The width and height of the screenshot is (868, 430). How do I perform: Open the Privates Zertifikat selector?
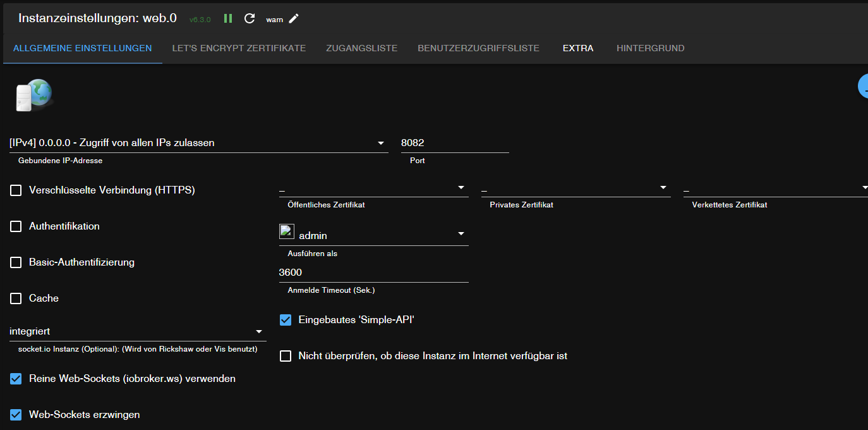pyautogui.click(x=575, y=188)
